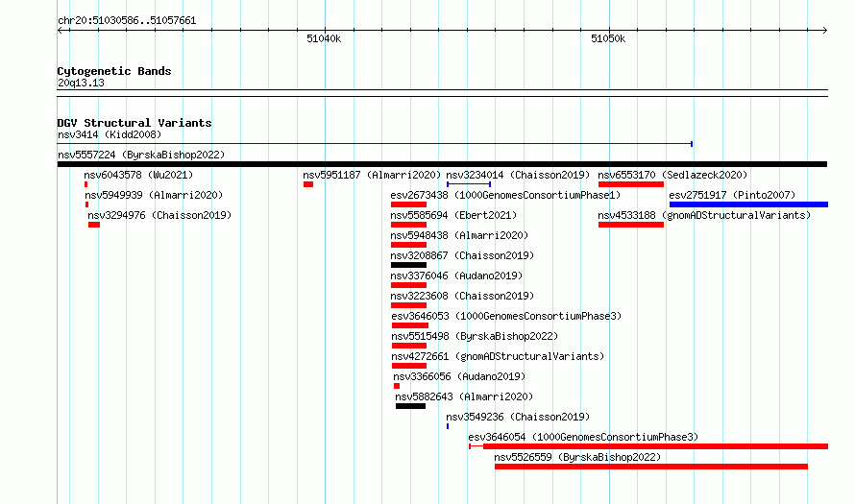Click nsv4533188 (gnomADStructuralVariants) label
The image size is (855, 504).
(x=704, y=215)
